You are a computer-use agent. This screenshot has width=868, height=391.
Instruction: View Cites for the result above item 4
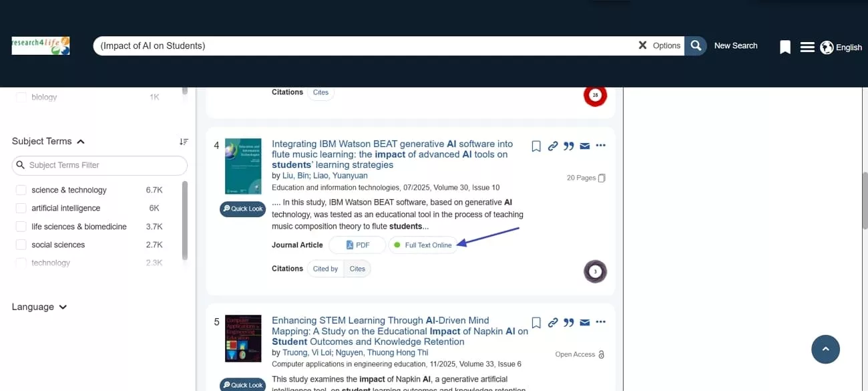[x=320, y=92]
